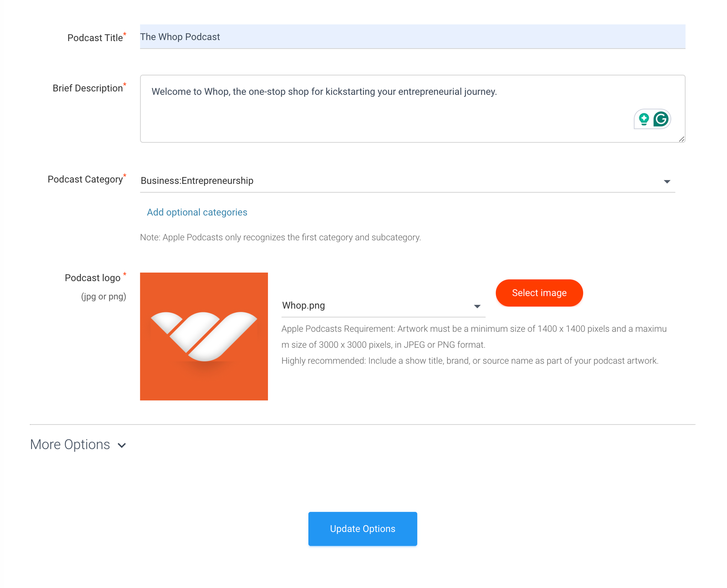Click the Brief Description field label
This screenshot has height=588, width=727.
click(88, 88)
